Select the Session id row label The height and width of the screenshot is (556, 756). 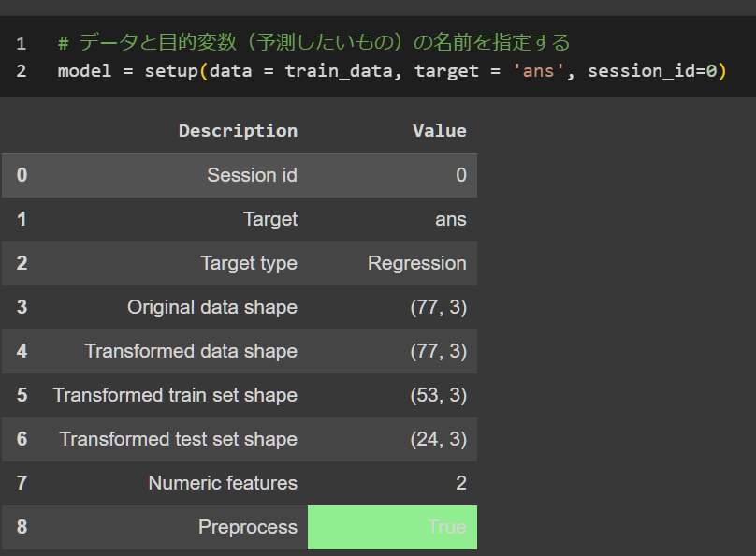pos(253,175)
